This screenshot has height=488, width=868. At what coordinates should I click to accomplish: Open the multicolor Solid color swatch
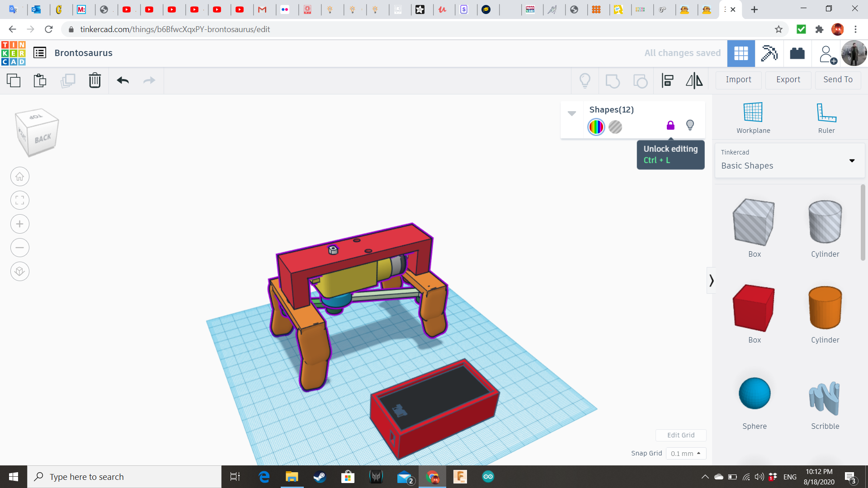596,127
